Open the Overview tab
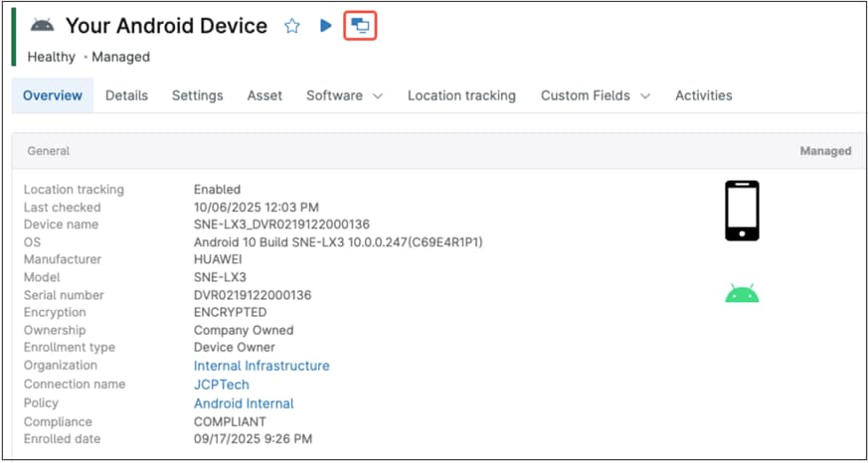This screenshot has height=463, width=868. coord(53,95)
